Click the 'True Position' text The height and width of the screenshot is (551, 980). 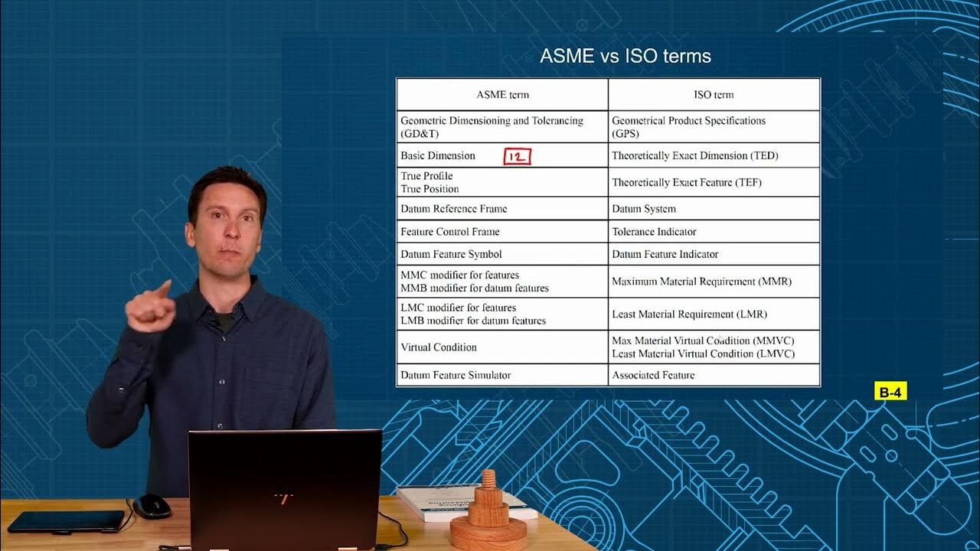pyautogui.click(x=430, y=189)
